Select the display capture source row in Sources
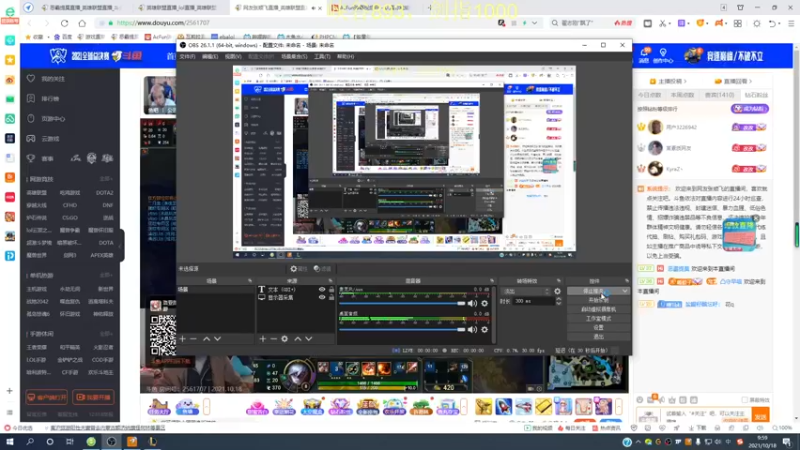This screenshot has width=800, height=450. pyautogui.click(x=295, y=297)
